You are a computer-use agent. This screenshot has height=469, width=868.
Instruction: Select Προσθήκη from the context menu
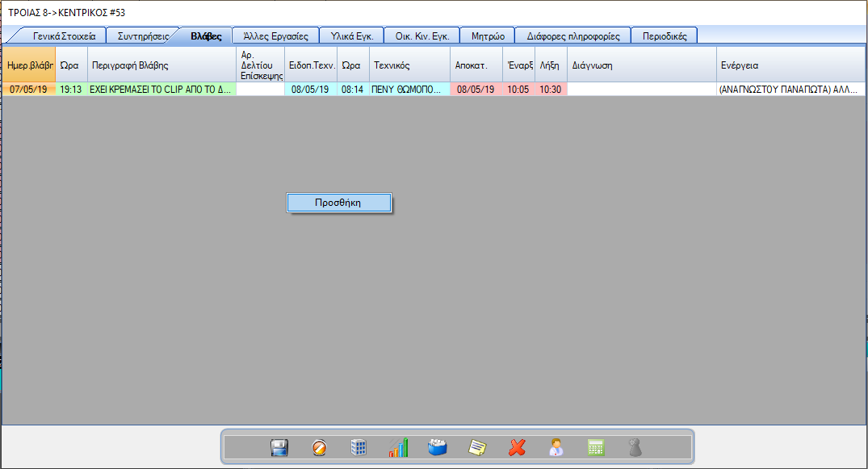[x=339, y=203]
